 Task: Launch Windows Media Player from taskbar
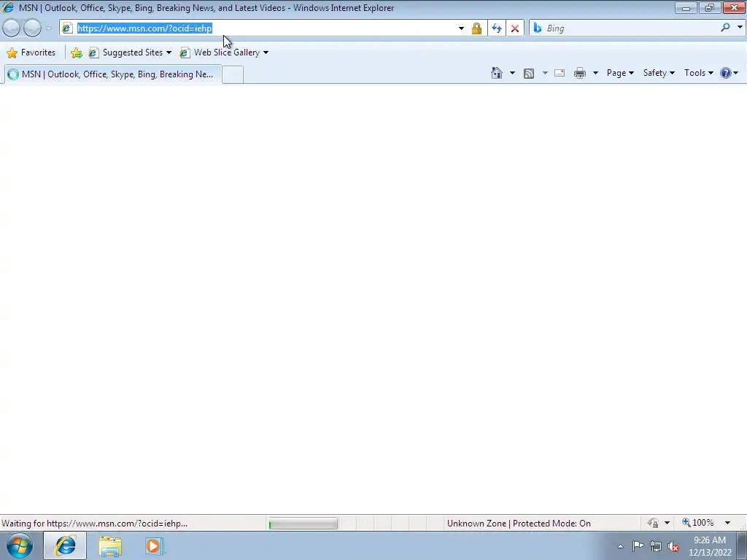(155, 546)
